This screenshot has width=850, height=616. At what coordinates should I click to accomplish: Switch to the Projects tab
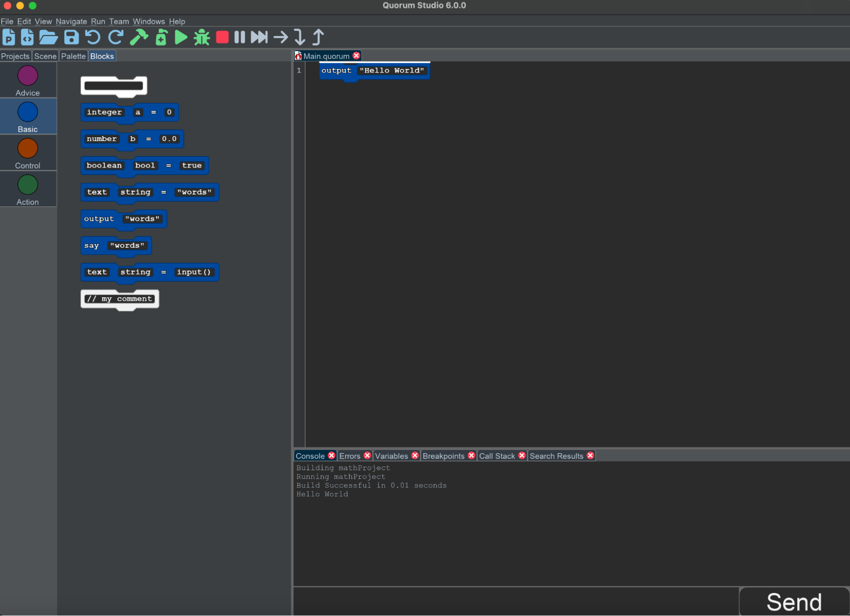[x=15, y=56]
